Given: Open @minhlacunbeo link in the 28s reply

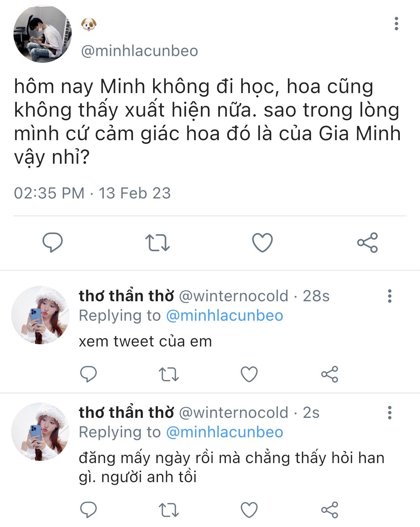Looking at the screenshot, I should [x=224, y=315].
